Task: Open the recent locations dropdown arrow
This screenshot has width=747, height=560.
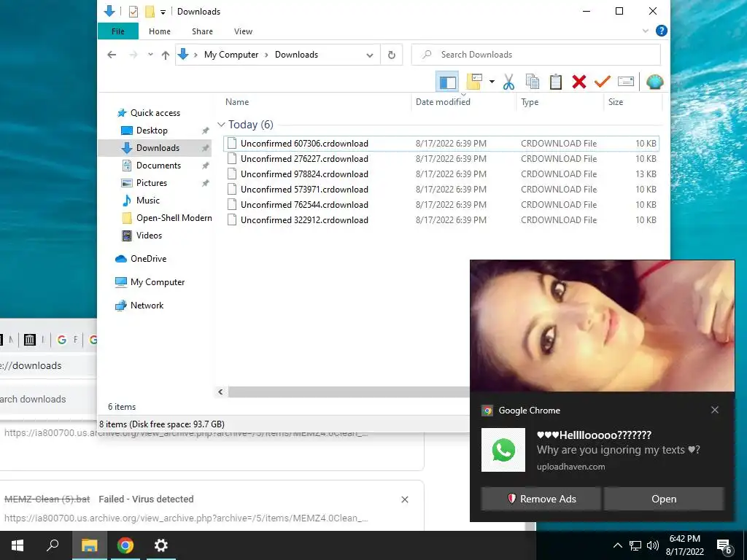Action: (150, 55)
